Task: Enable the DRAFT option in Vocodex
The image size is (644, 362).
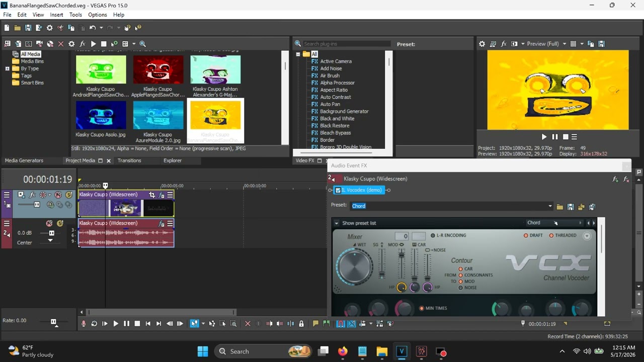Action: point(533,235)
